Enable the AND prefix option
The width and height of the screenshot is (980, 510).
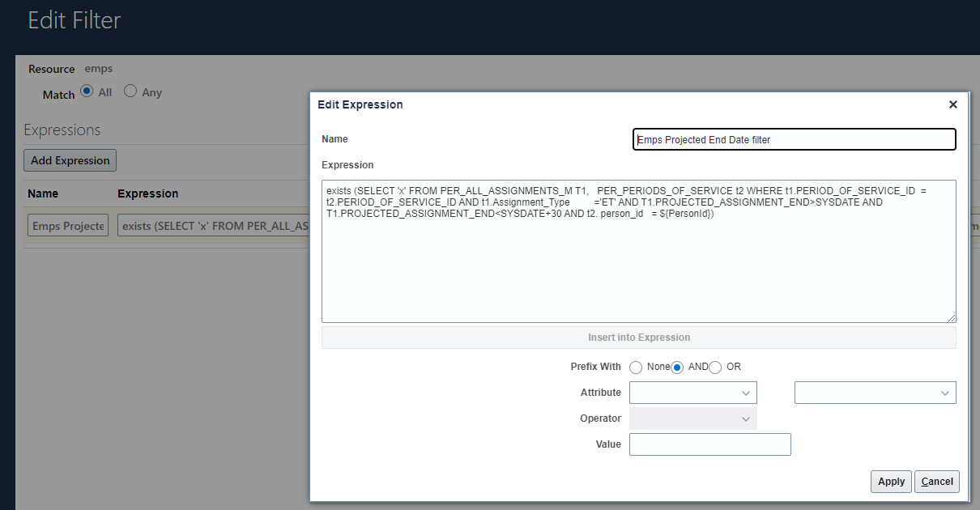(x=677, y=367)
